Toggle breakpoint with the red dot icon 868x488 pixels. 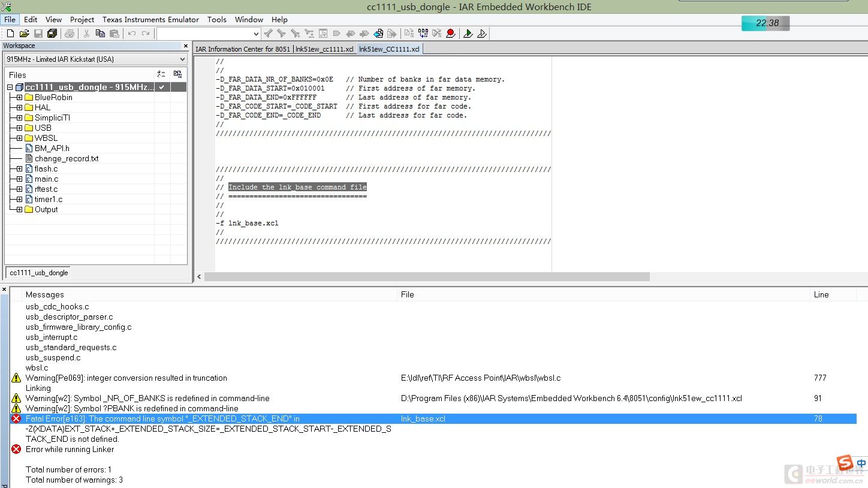click(x=450, y=34)
